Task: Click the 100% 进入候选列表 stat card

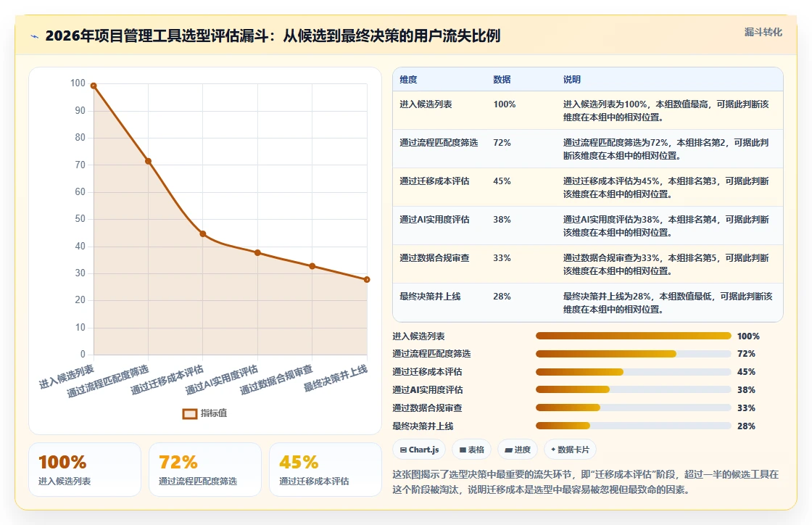Action: 85,470
